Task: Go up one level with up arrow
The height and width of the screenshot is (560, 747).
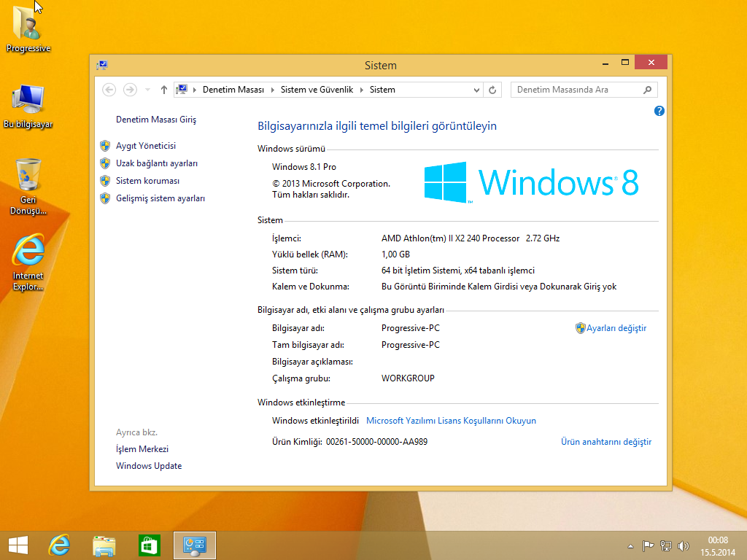Action: pyautogui.click(x=163, y=90)
